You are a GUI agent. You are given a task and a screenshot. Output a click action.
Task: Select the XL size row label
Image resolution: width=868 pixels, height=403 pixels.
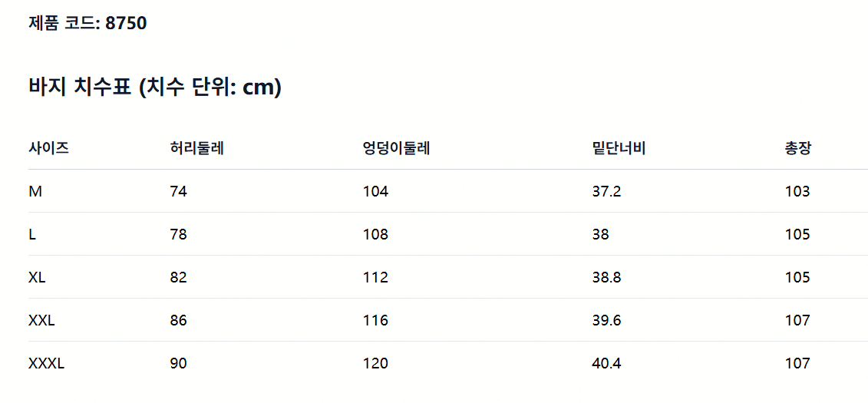pyautogui.click(x=37, y=277)
